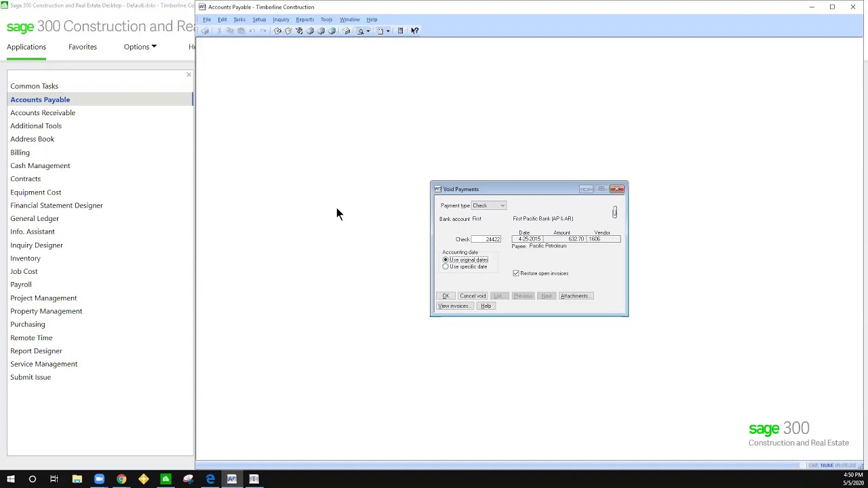The height and width of the screenshot is (488, 868).
Task: Click the AP Accounts Payable taskbar icon
Action: pyautogui.click(x=232, y=479)
